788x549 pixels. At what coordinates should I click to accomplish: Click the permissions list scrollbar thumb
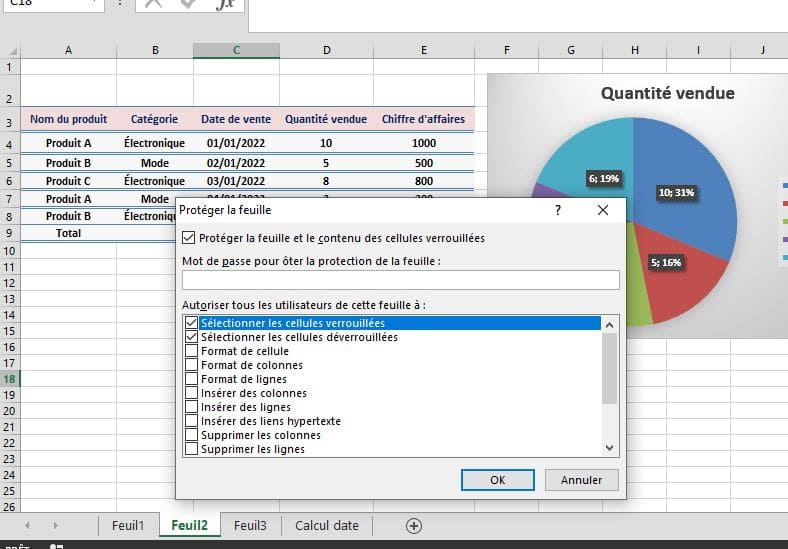610,368
